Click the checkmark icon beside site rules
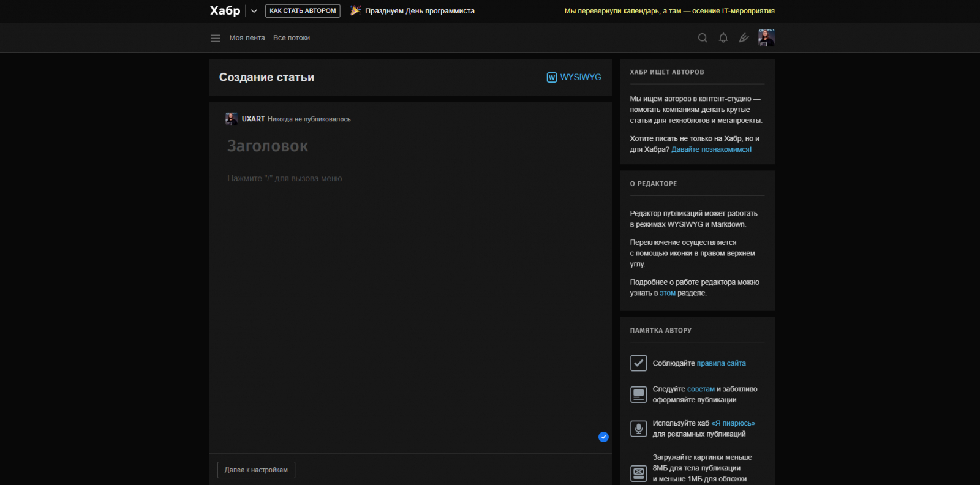The width and height of the screenshot is (980, 485). click(638, 363)
